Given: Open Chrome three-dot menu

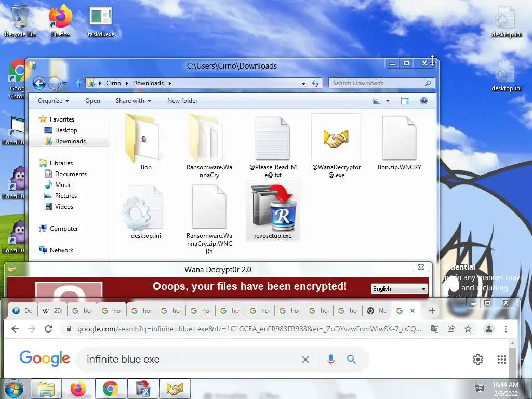Looking at the screenshot, I should 506,329.
